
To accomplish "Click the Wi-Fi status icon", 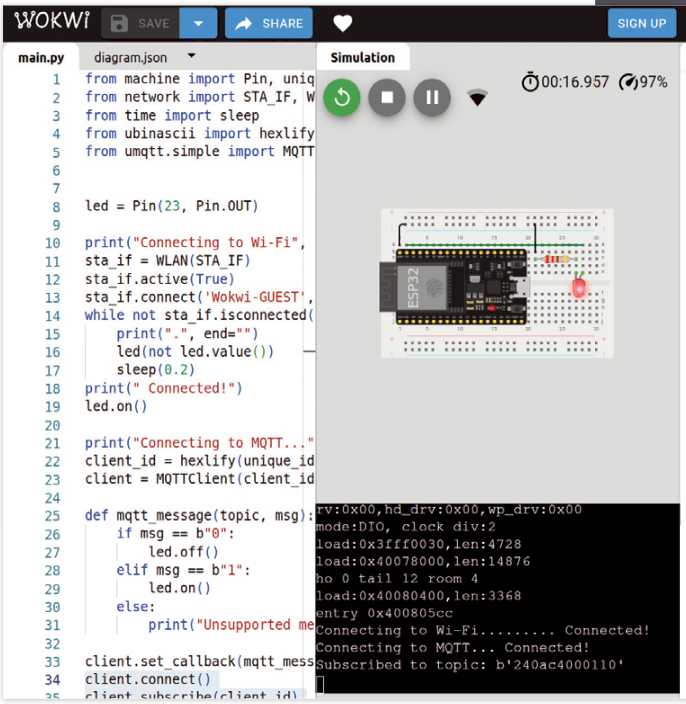I will tap(478, 98).
